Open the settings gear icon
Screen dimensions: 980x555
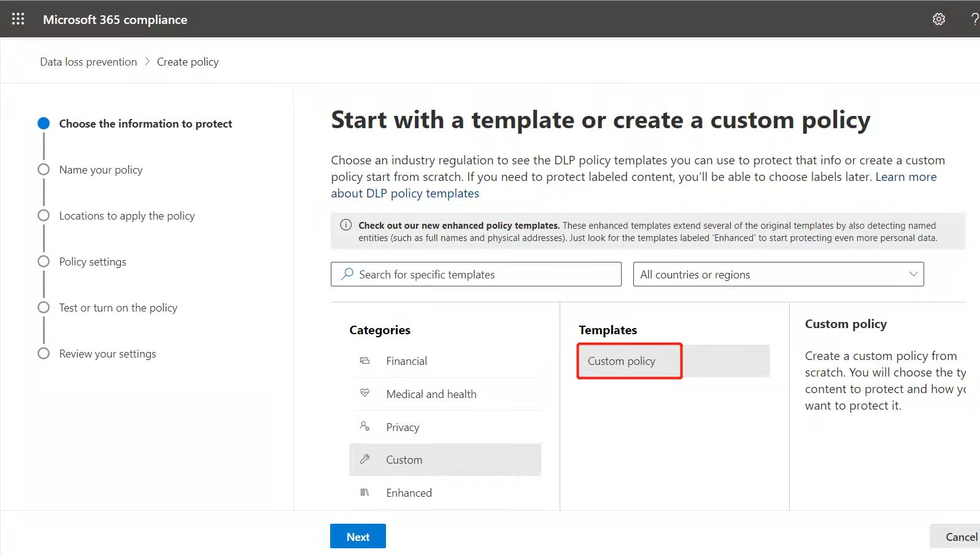[x=938, y=19]
